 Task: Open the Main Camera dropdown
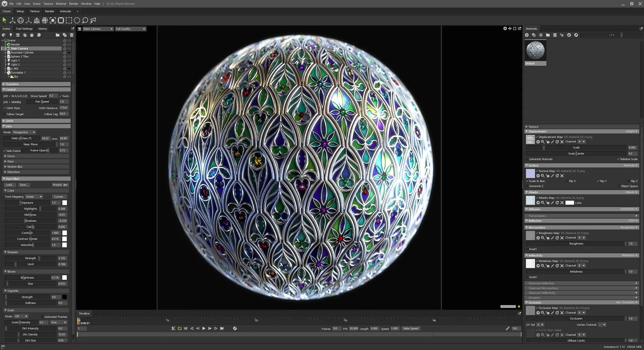coord(98,29)
